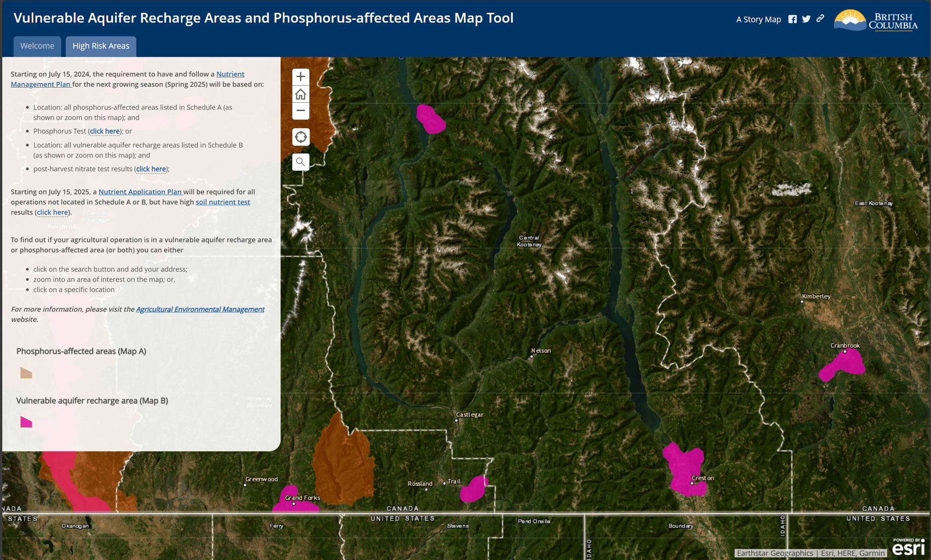Switch to the Welcome tab
Screen dimensions: 931x560
(37, 46)
